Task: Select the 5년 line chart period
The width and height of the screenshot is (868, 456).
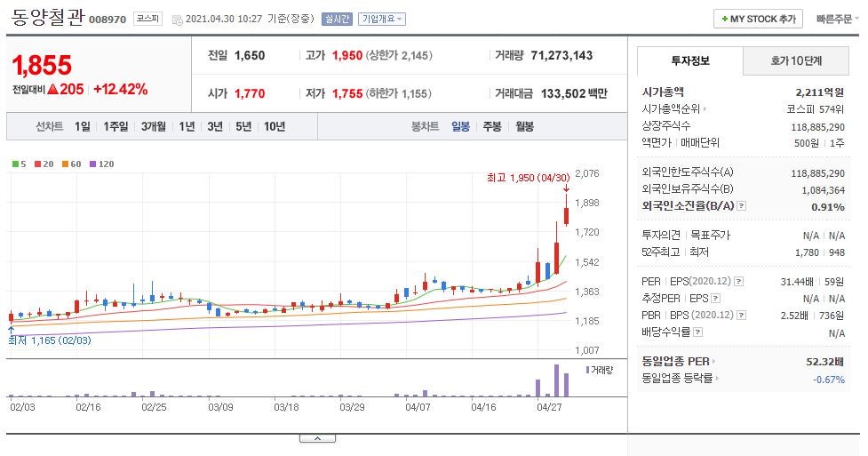Action: pyautogui.click(x=243, y=126)
